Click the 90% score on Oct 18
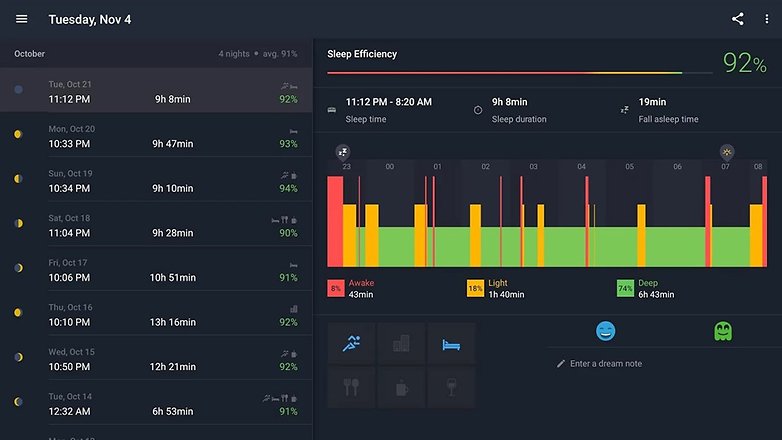This screenshot has height=440, width=782. (288, 233)
